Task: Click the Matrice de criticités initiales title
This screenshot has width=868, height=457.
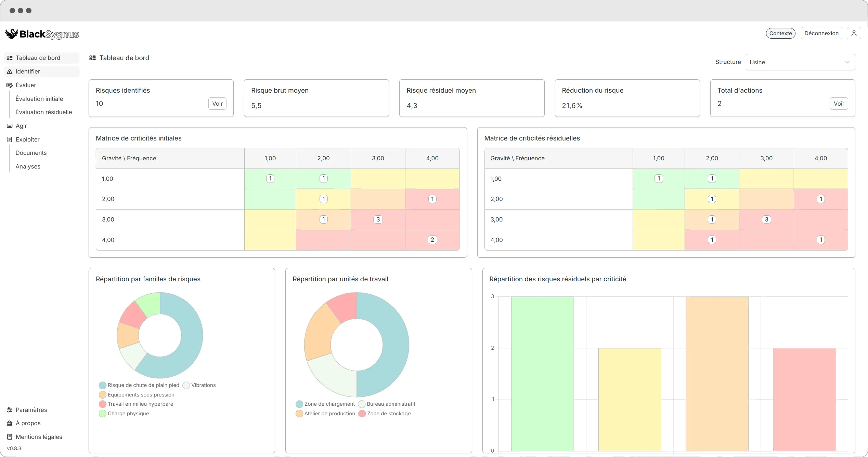Action: (x=139, y=138)
